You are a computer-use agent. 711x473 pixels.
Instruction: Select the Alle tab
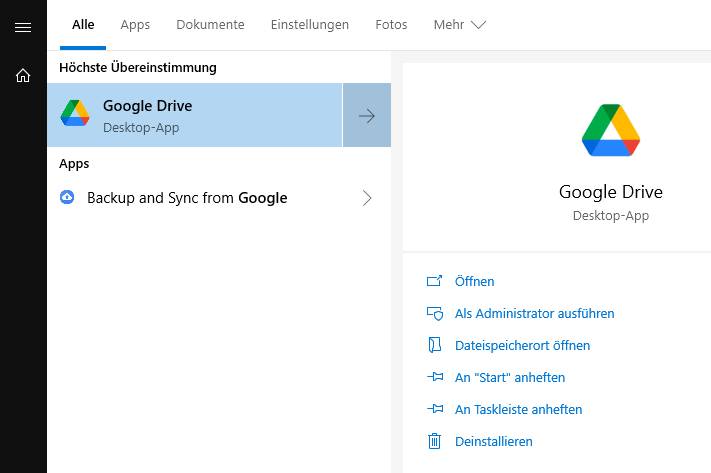83,24
